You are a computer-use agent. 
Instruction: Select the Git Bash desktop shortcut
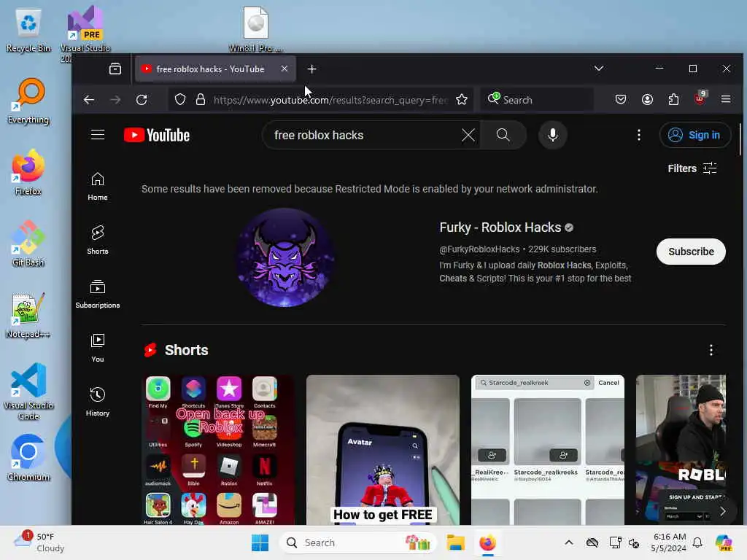pyautogui.click(x=28, y=244)
